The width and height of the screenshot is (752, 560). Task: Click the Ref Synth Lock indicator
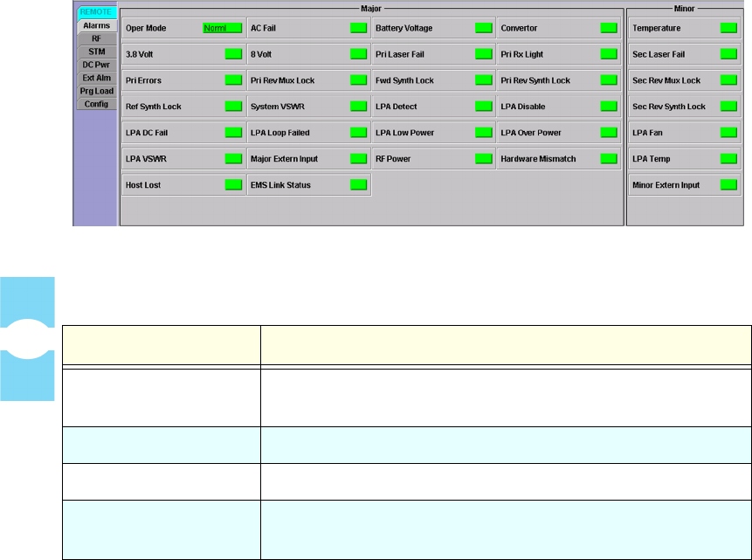pos(233,106)
